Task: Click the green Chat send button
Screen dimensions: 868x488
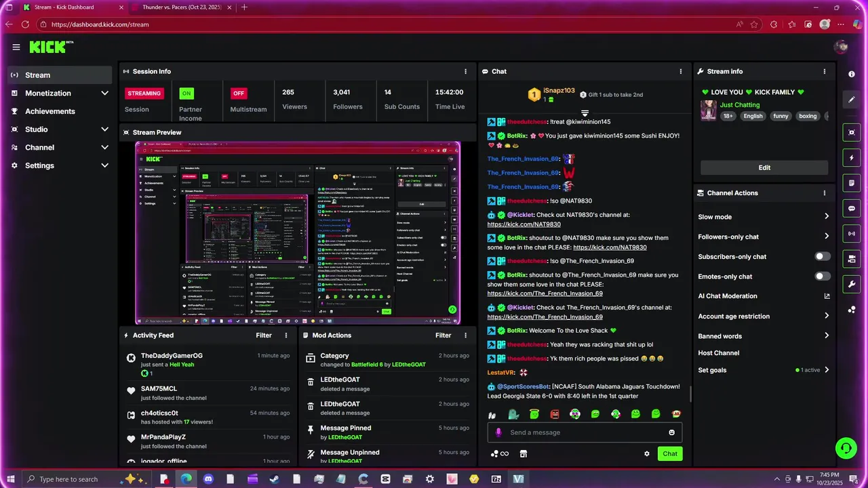Action: click(x=670, y=454)
